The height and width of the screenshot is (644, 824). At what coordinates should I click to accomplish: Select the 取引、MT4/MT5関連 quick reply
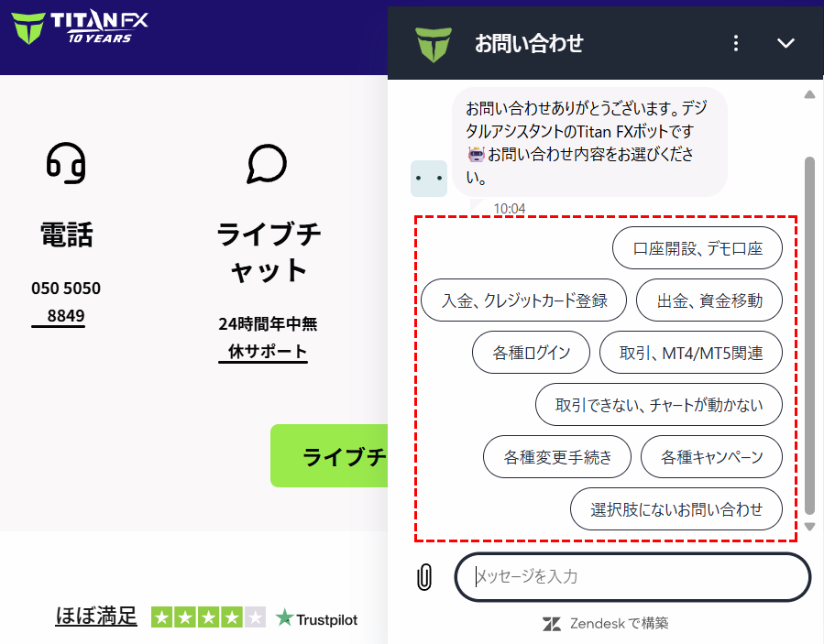pos(690,352)
